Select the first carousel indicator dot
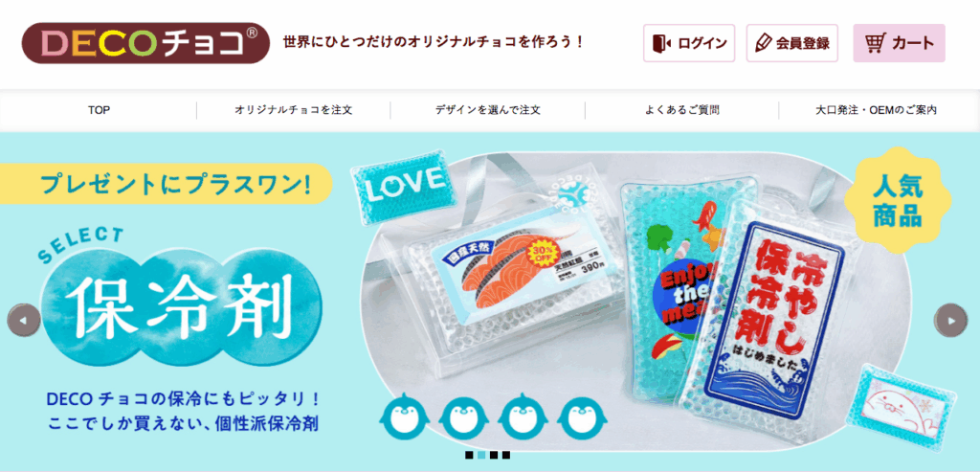The image size is (980, 472). point(469,455)
